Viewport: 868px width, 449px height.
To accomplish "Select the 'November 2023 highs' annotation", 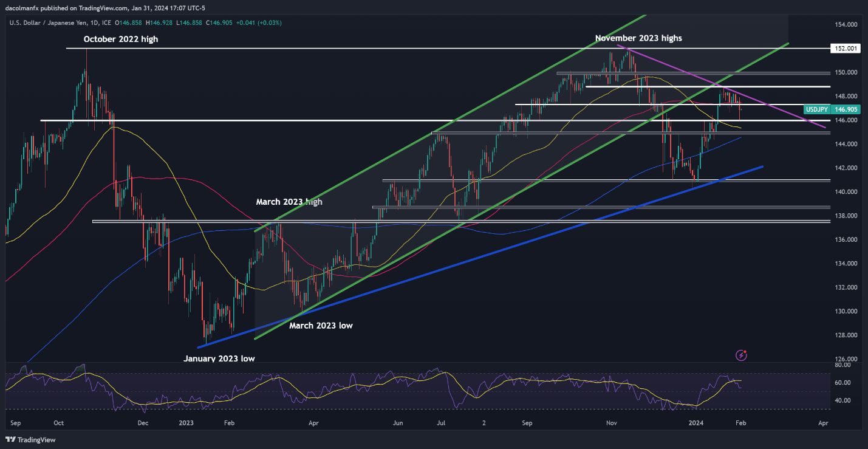I will (x=638, y=38).
